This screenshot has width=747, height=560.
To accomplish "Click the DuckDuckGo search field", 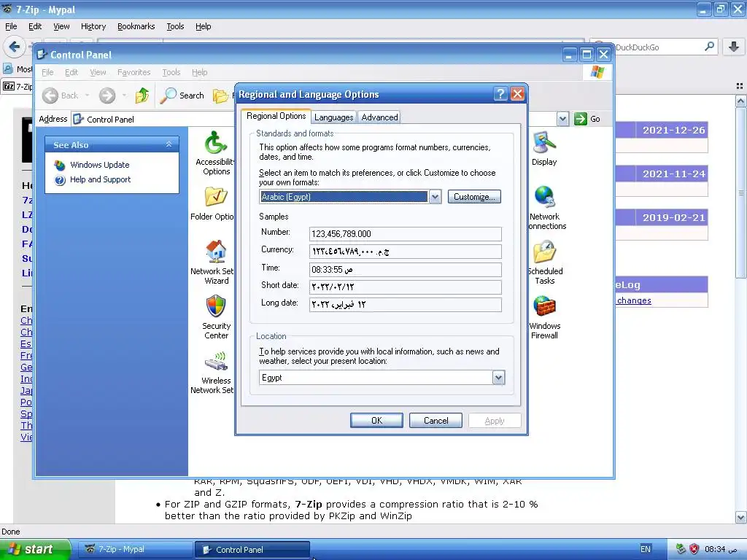I will click(657, 47).
